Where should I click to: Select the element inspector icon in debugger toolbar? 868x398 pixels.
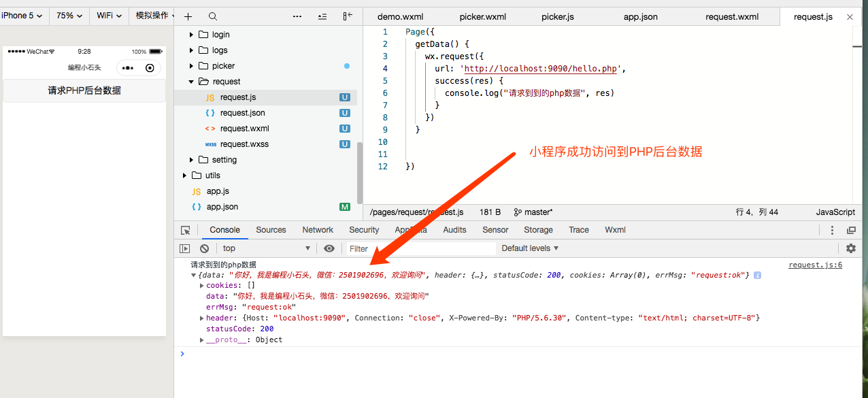pyautogui.click(x=185, y=230)
